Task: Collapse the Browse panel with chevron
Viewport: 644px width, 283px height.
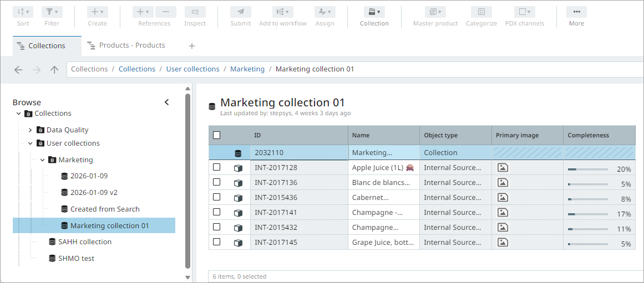Action: (167, 102)
